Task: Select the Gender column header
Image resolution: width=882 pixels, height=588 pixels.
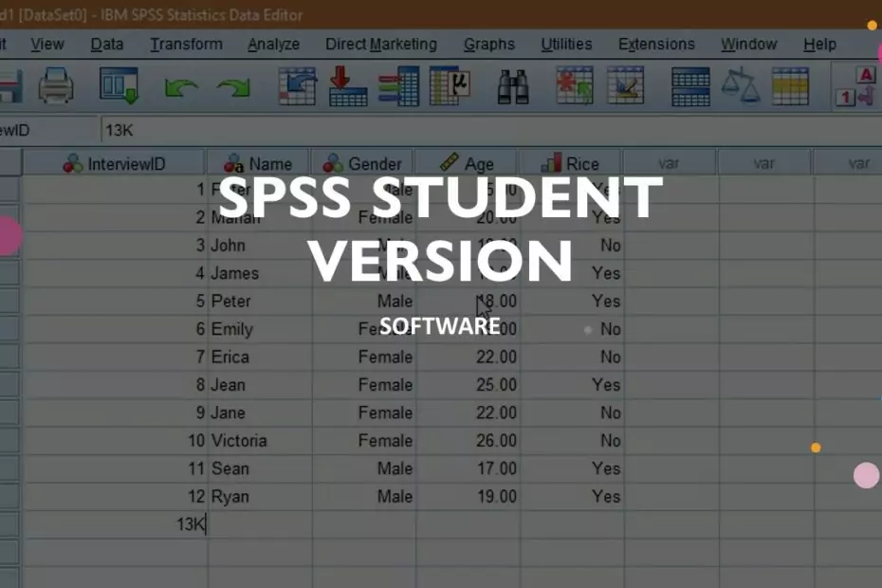Action: (363, 163)
